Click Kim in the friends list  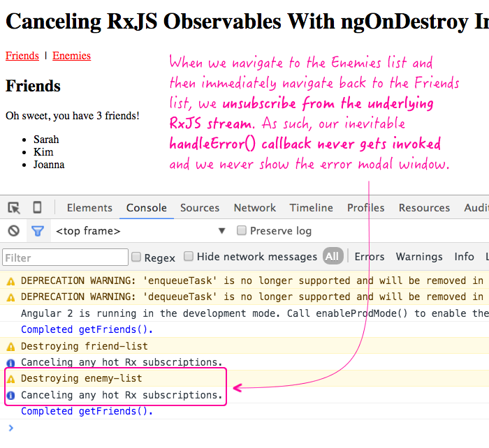click(43, 151)
